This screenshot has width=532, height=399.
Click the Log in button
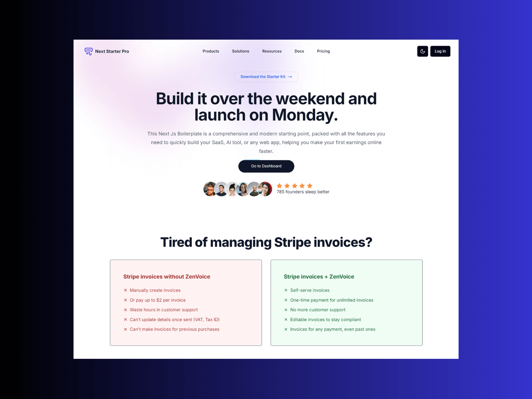pos(440,51)
